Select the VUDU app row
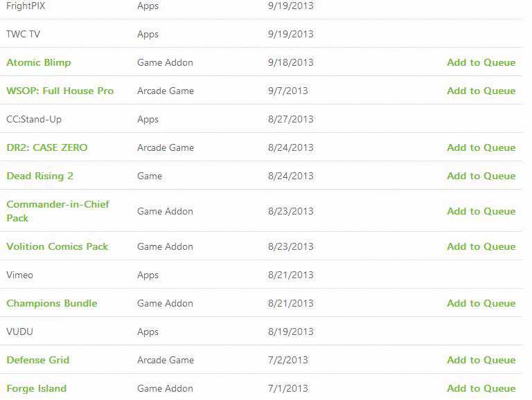This screenshot has width=532, height=400. 261,331
